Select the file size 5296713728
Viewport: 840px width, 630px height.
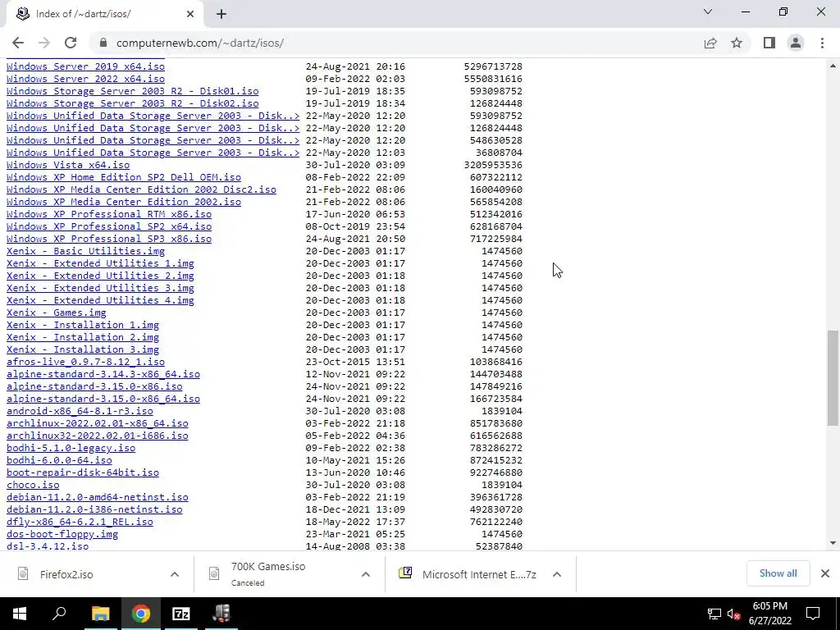(x=493, y=66)
